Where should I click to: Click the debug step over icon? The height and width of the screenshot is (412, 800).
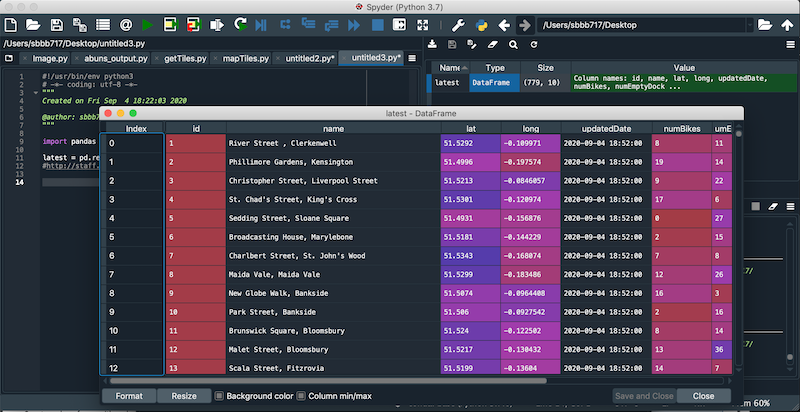point(285,25)
